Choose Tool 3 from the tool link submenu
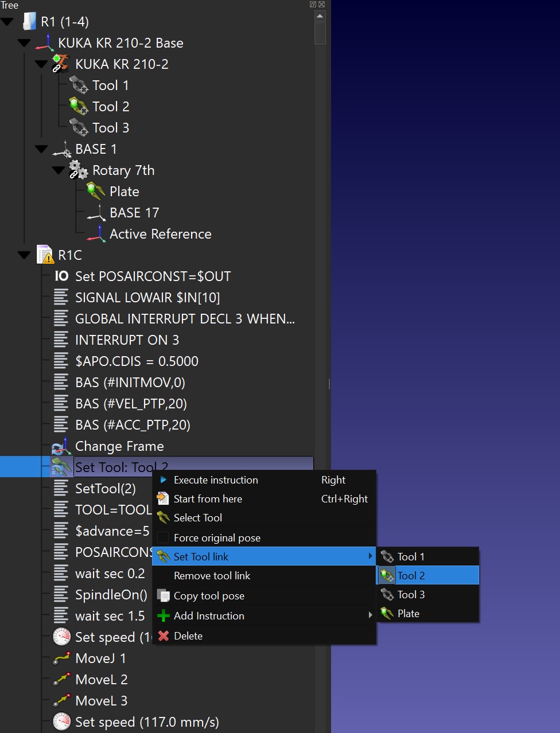The width and height of the screenshot is (560, 733). coord(411,594)
